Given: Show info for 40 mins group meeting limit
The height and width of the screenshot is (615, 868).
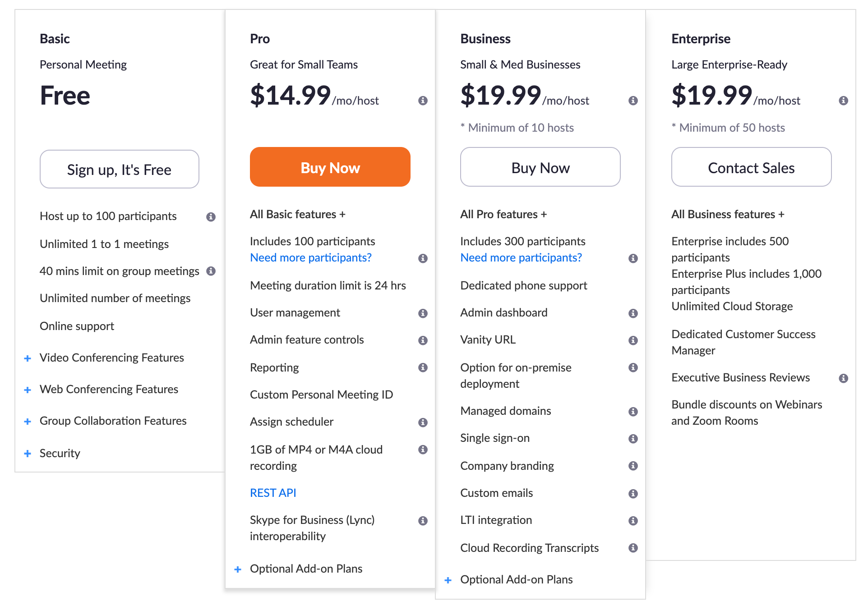Looking at the screenshot, I should [x=211, y=271].
